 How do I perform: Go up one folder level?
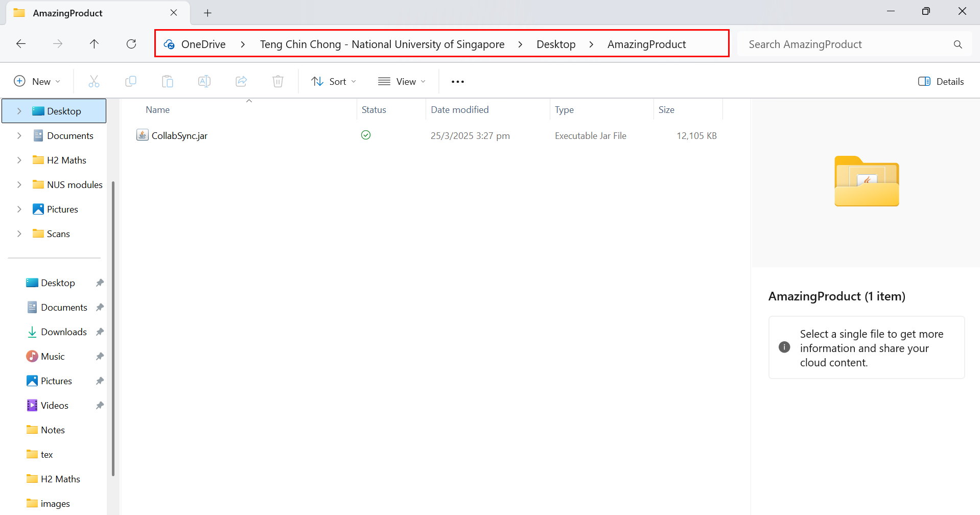(94, 44)
